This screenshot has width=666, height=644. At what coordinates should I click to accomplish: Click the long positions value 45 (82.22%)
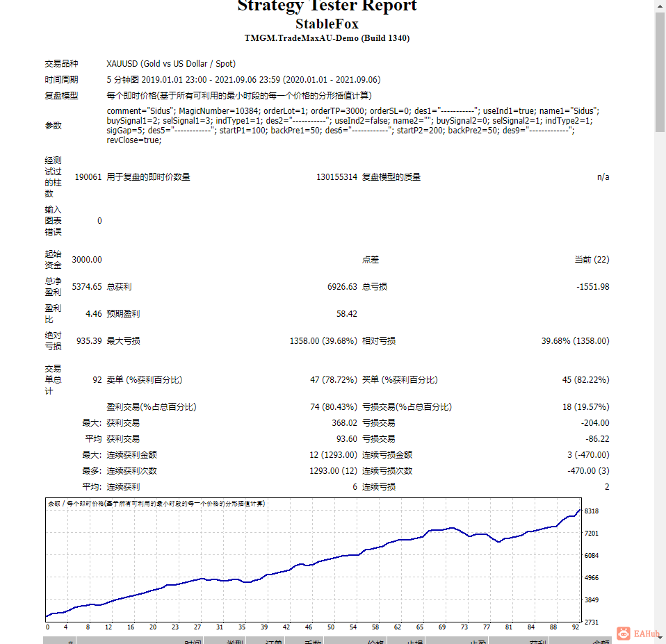click(x=586, y=380)
